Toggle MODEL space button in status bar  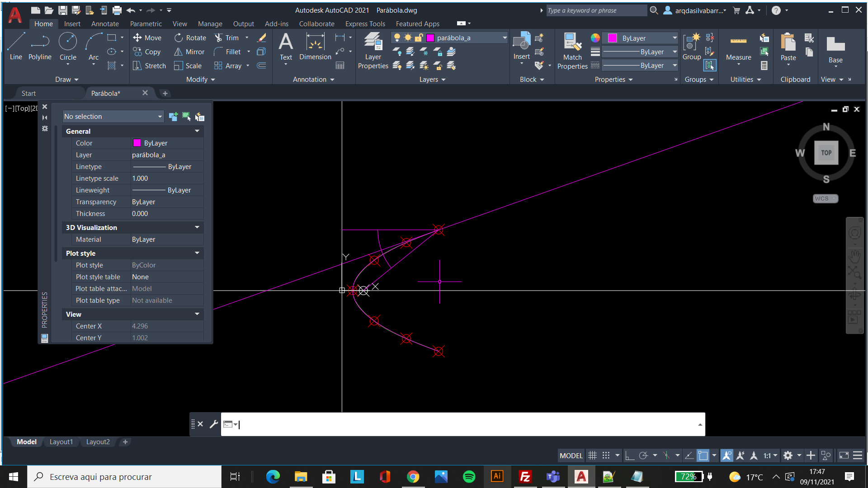coord(571,455)
